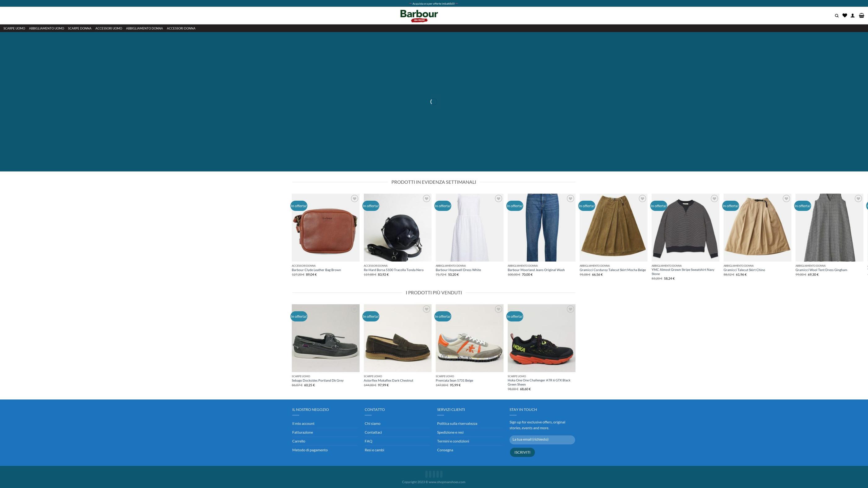Open Fatturazione footer link
868x488 pixels.
[x=302, y=432]
